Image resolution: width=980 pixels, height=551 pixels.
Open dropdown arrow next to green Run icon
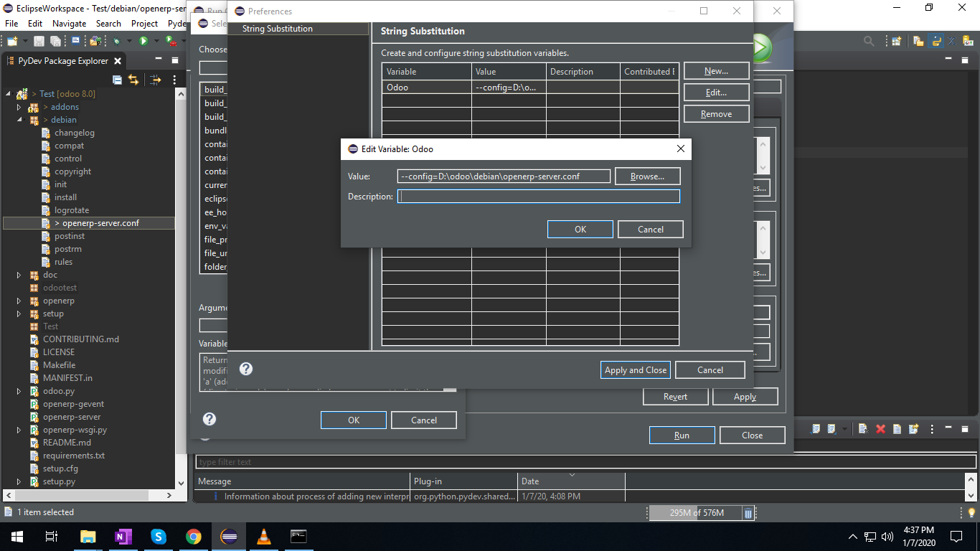[156, 41]
